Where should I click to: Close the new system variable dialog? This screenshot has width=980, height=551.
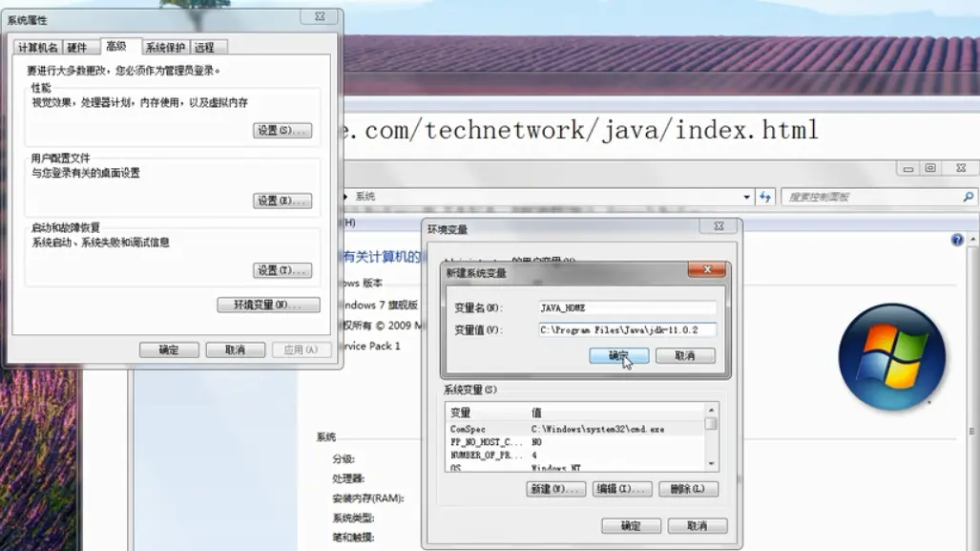click(707, 269)
